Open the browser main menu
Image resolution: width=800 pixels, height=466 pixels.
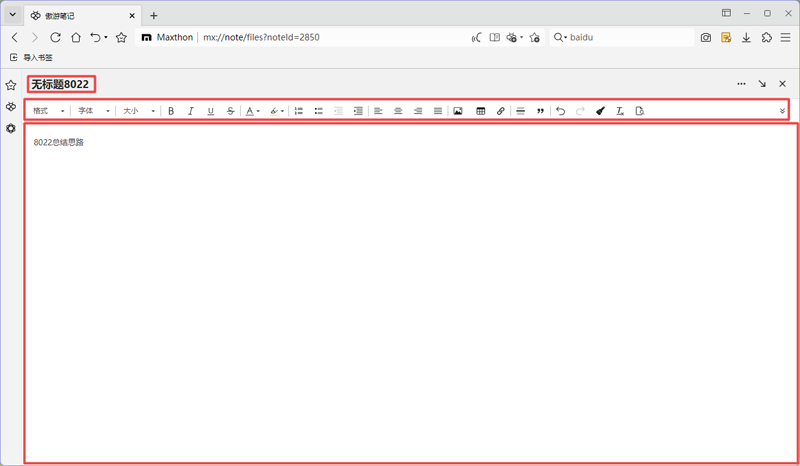click(786, 37)
